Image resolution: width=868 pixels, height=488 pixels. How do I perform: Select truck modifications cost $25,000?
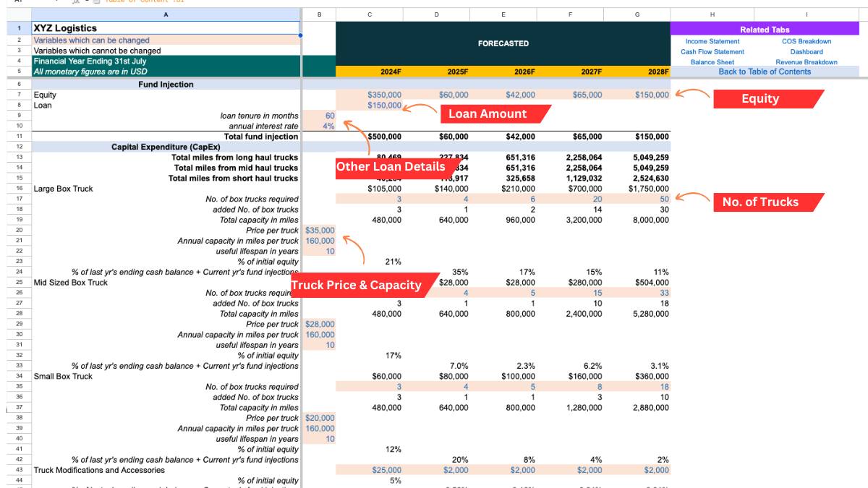tap(370, 470)
